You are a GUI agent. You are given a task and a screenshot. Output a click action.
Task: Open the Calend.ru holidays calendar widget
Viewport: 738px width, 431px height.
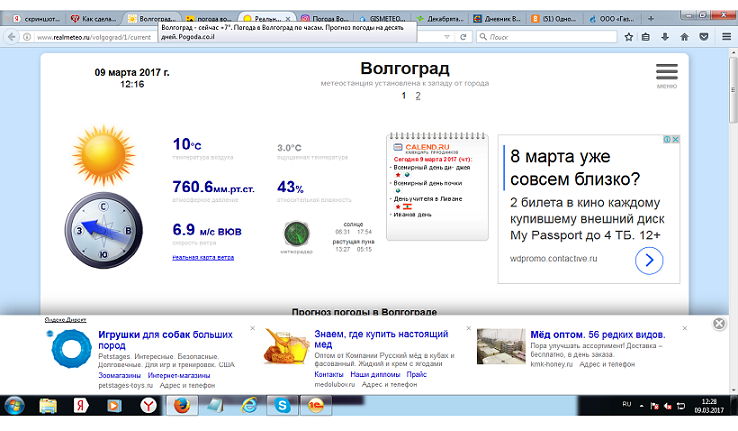[437, 187]
